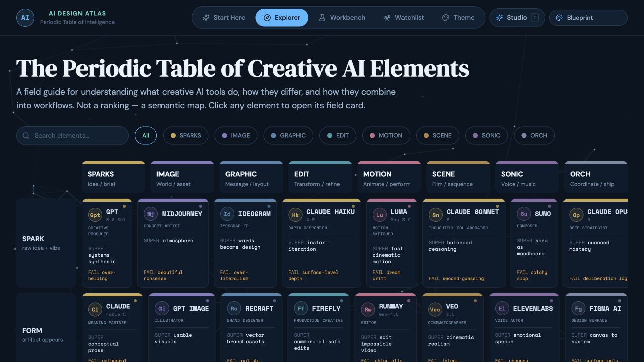Click the SPARK row label
Image resolution: width=644 pixels, height=362 pixels.
46,243
